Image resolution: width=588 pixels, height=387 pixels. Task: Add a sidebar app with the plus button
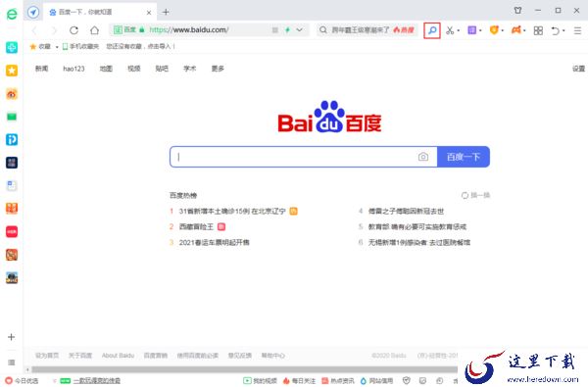coord(11,337)
